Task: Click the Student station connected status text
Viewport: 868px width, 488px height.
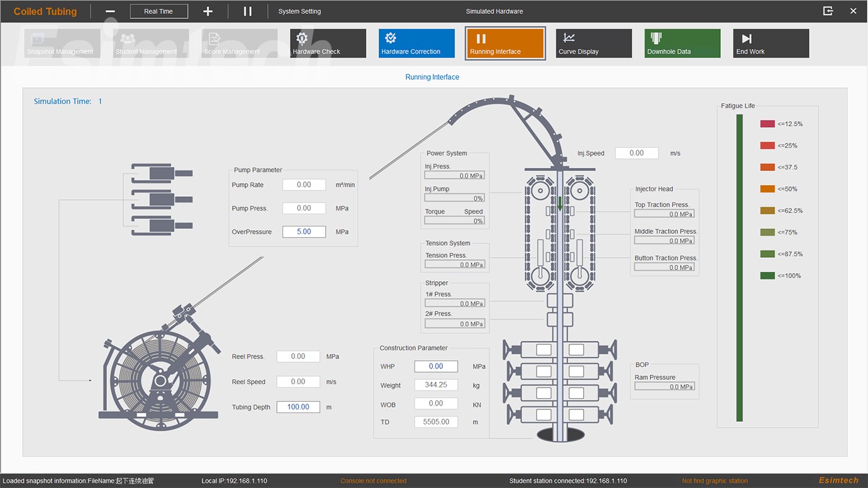Action: point(568,481)
